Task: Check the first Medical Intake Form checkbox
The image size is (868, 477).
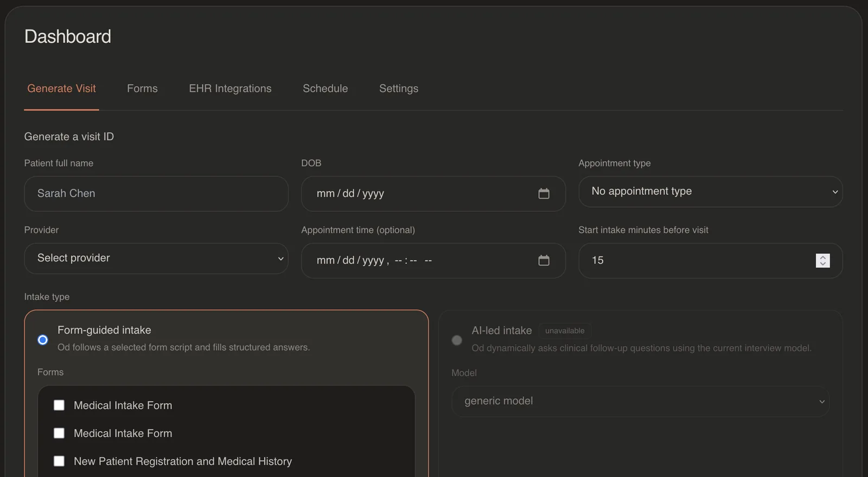Action: point(59,405)
